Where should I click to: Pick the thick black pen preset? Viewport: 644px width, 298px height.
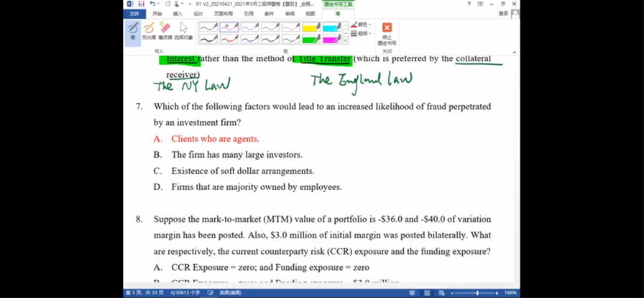[x=208, y=39]
